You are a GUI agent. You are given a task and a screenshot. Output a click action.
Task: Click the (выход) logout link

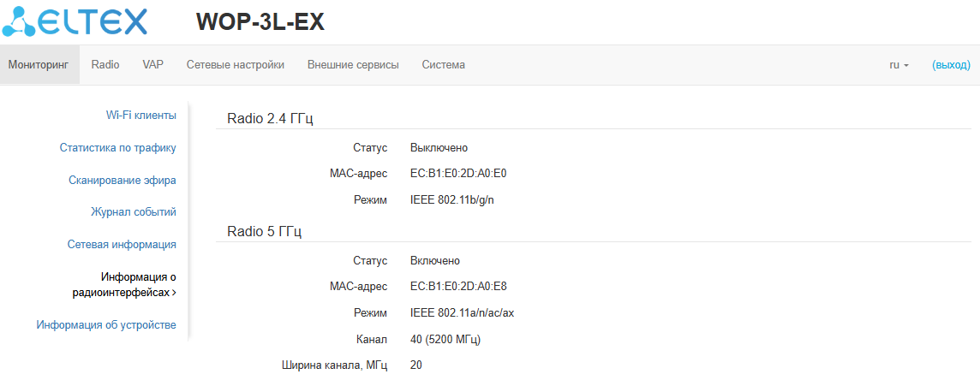point(951,65)
